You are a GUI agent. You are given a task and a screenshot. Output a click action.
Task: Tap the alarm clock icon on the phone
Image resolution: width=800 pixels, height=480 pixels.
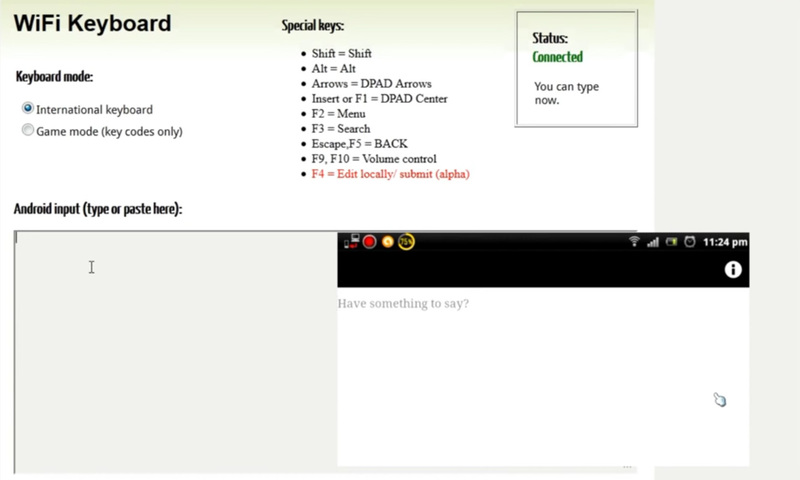690,242
